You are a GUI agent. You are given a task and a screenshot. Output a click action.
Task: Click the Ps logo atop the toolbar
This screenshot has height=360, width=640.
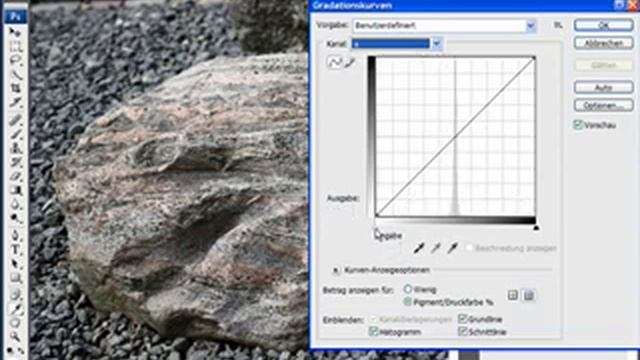pos(16,17)
